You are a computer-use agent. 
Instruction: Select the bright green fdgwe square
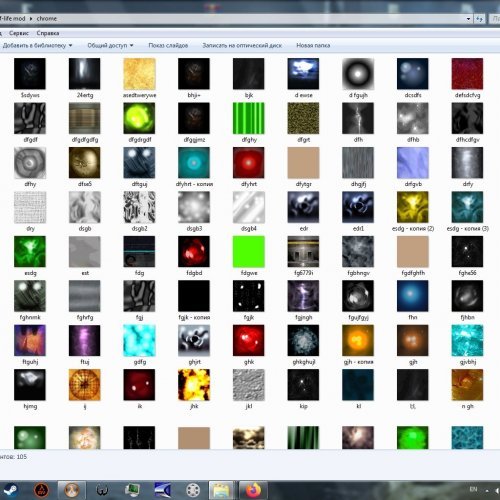[249, 251]
